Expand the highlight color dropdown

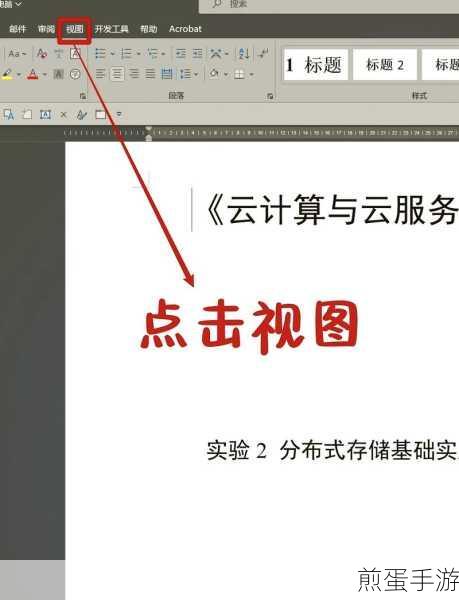point(19,74)
